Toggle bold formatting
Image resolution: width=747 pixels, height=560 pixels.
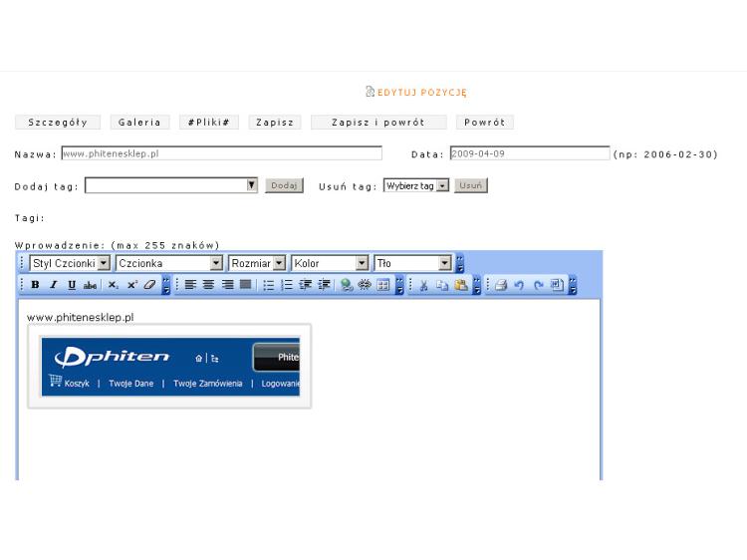pos(35,285)
